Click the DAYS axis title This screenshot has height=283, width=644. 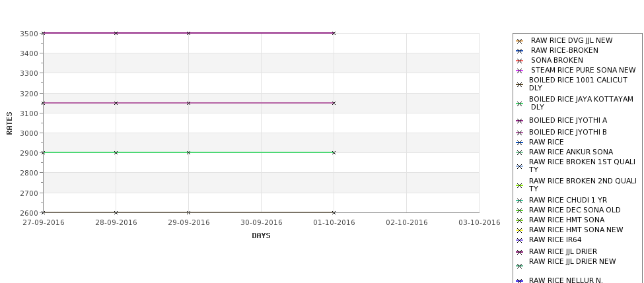pyautogui.click(x=261, y=236)
